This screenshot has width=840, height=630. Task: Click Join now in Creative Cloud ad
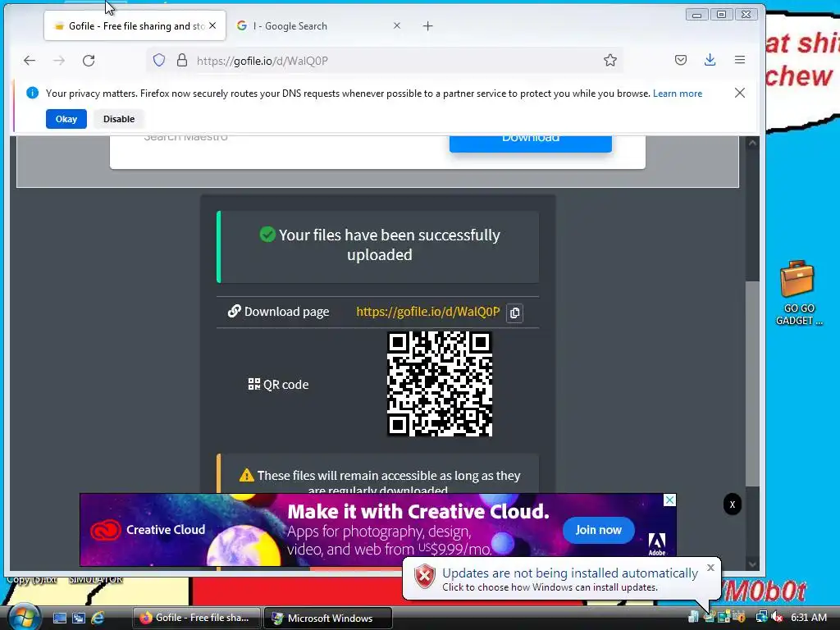click(598, 530)
